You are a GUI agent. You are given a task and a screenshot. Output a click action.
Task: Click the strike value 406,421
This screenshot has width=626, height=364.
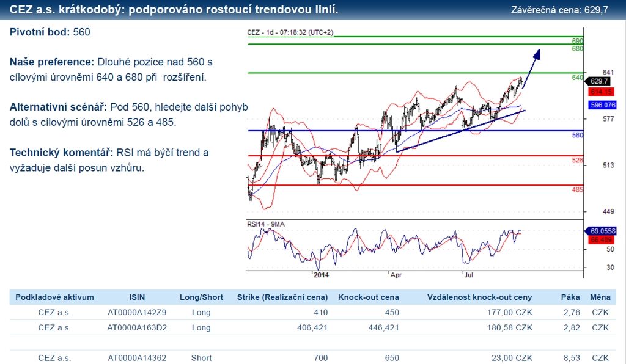(312, 328)
